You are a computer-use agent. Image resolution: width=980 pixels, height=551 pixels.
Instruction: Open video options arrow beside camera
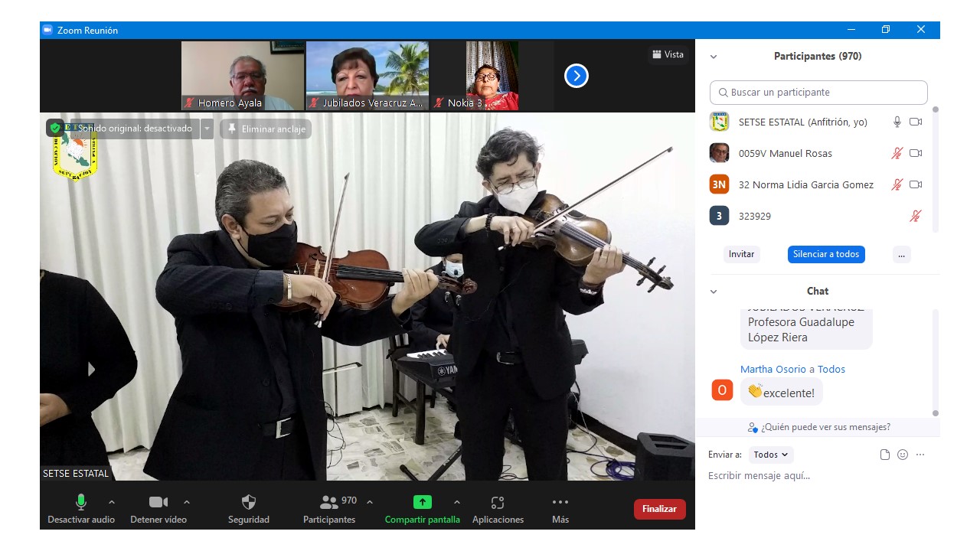(187, 502)
